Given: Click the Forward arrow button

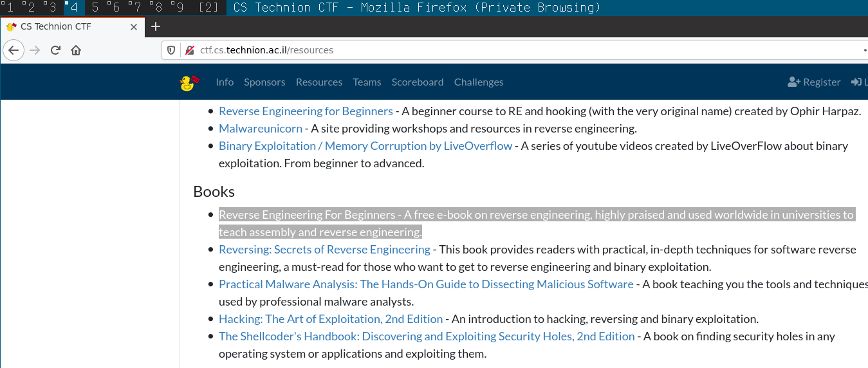Looking at the screenshot, I should [35, 50].
